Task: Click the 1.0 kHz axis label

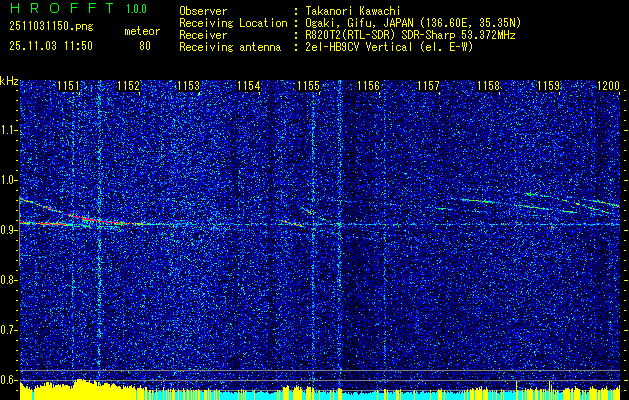Action: [x=9, y=180]
